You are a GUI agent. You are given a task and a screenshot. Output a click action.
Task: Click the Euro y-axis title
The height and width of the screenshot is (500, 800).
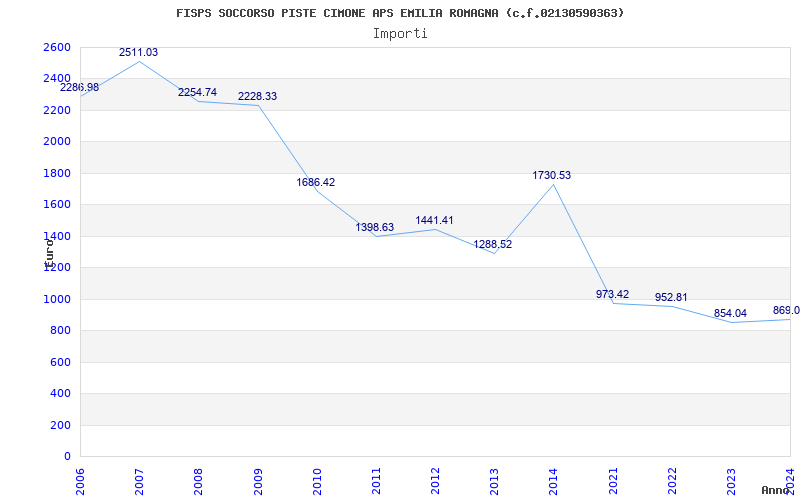(49, 253)
